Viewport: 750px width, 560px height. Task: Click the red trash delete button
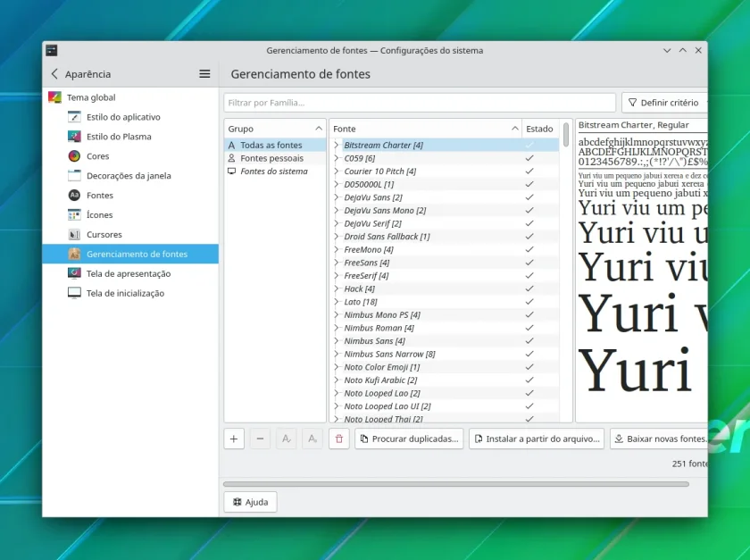click(x=339, y=439)
